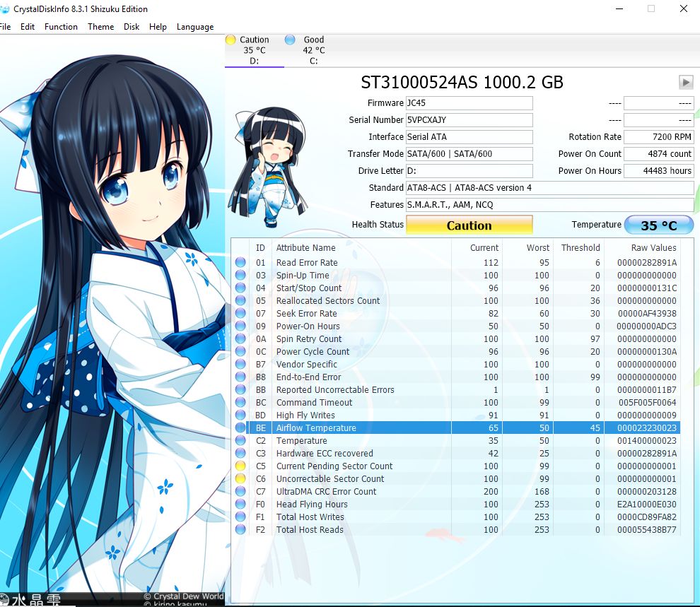Click the status dot beside Read Error Rate
Image resolution: width=700 pixels, height=607 pixels.
point(240,262)
